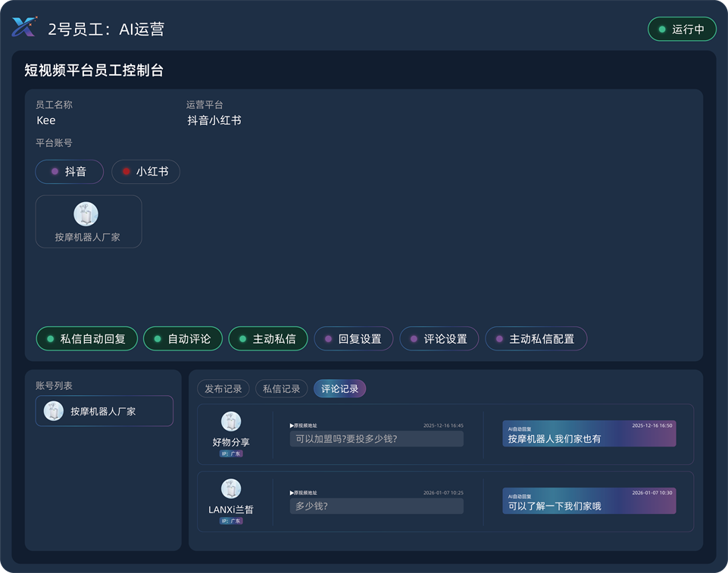728x573 pixels.
Task: Open 原视频地址 link for 多少钱 comment
Action: tap(304, 493)
